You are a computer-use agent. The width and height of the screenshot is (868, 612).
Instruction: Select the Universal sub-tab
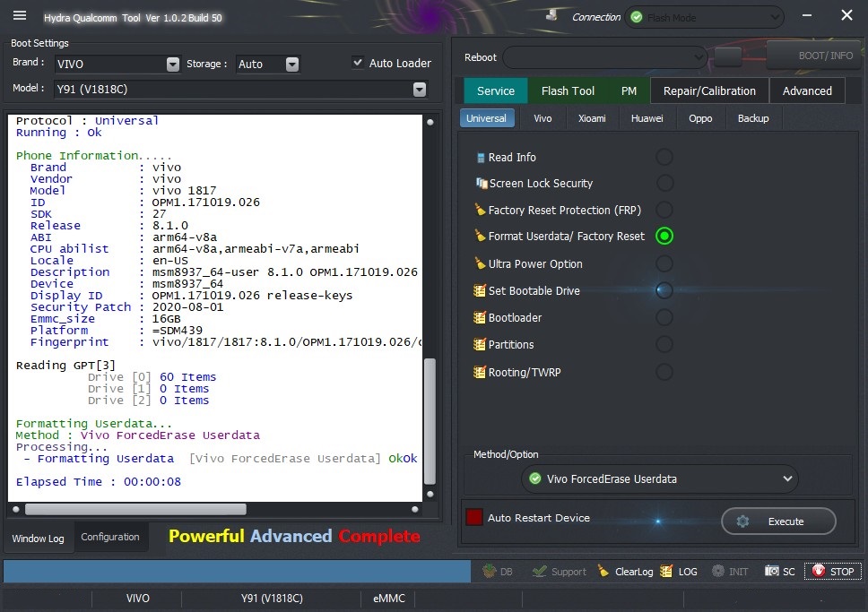[x=486, y=118]
